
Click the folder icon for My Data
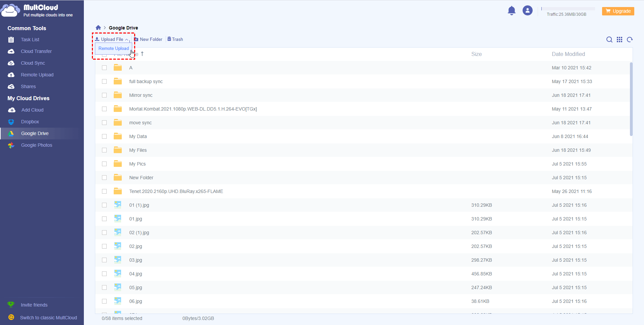118,136
